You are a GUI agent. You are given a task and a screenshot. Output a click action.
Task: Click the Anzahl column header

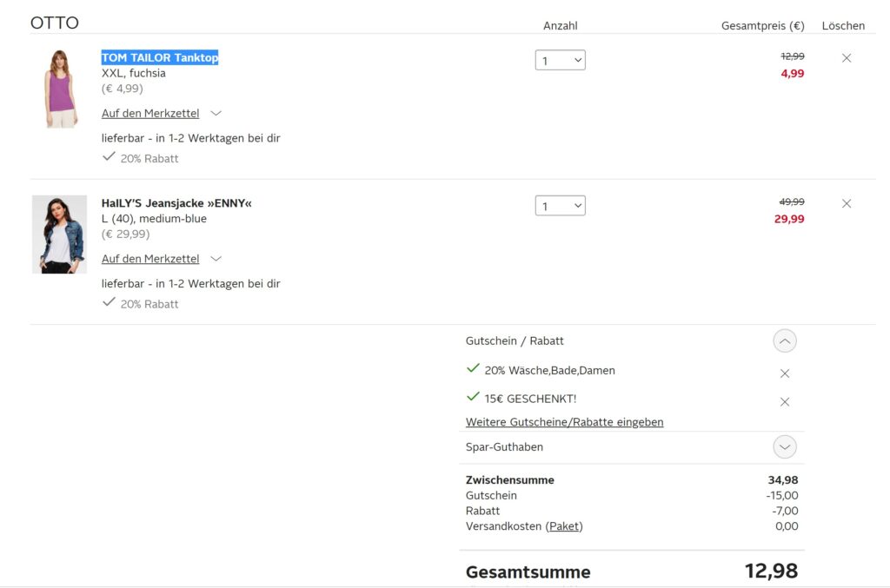(x=561, y=25)
